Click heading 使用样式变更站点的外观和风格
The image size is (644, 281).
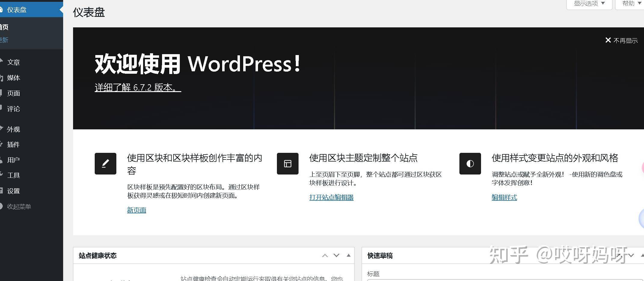555,158
